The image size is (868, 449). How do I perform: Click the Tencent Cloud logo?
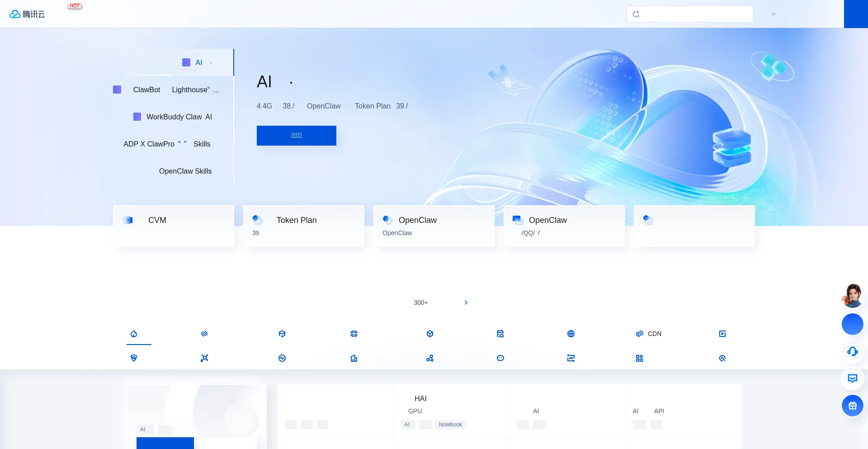coord(27,14)
